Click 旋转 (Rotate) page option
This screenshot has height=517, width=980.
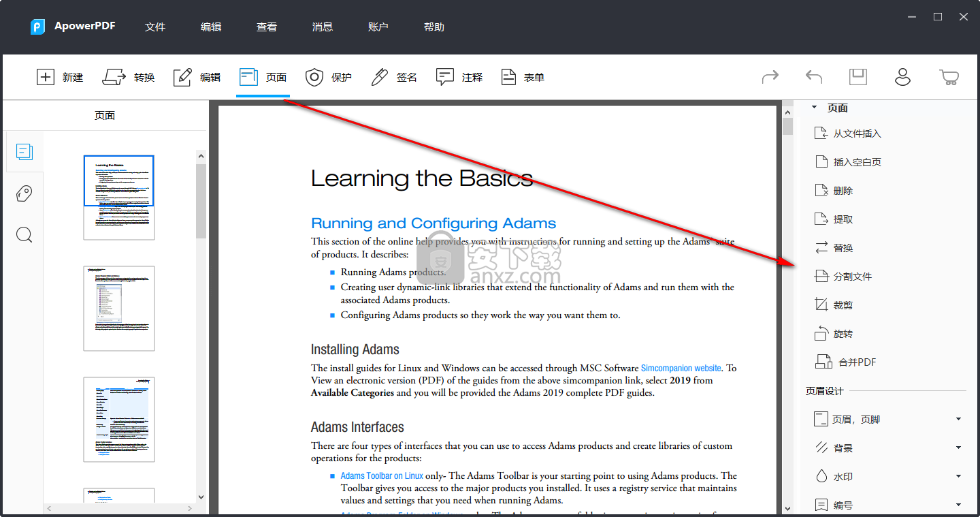pos(834,334)
